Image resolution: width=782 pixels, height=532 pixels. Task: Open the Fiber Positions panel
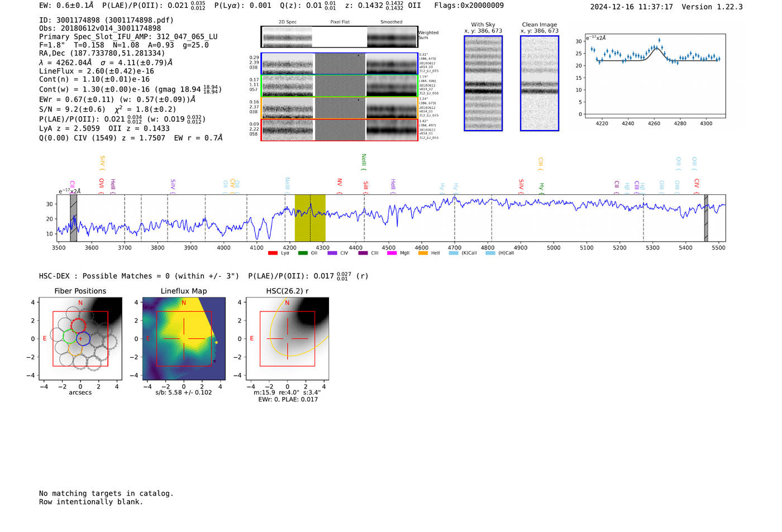80,339
